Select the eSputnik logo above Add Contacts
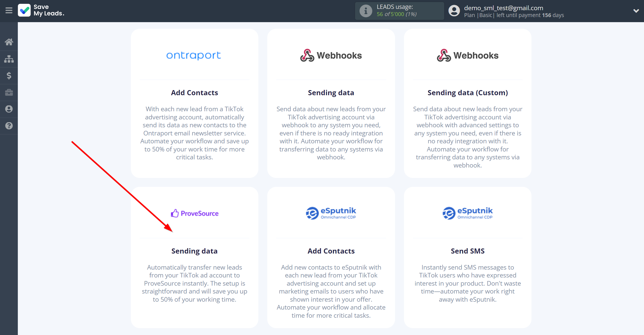 coord(331,213)
